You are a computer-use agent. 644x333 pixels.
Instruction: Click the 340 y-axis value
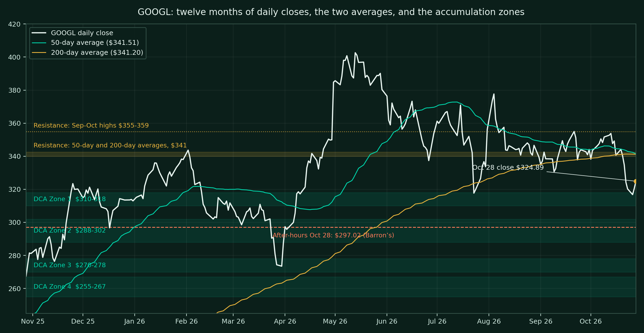[x=14, y=157]
